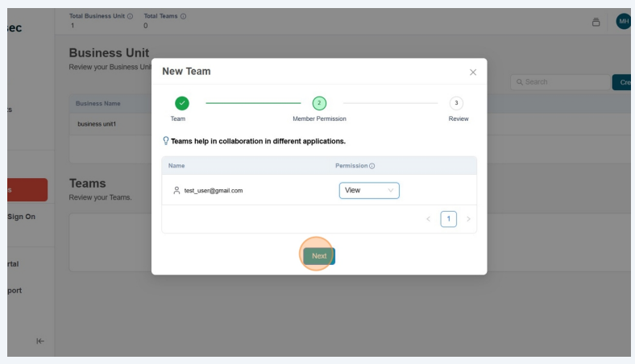Click the Next button in the dialog
This screenshot has width=635, height=364.
click(319, 256)
